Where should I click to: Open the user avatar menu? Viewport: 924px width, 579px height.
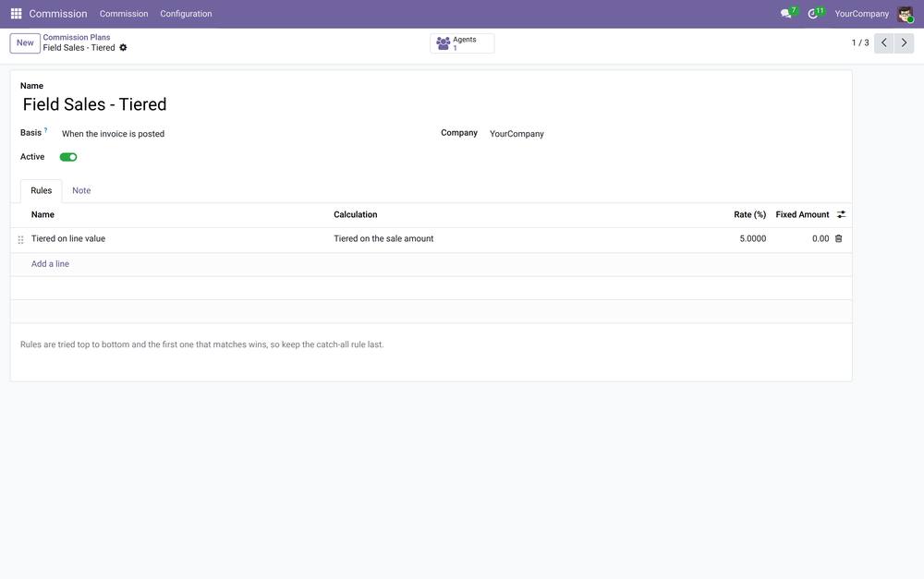906,14
